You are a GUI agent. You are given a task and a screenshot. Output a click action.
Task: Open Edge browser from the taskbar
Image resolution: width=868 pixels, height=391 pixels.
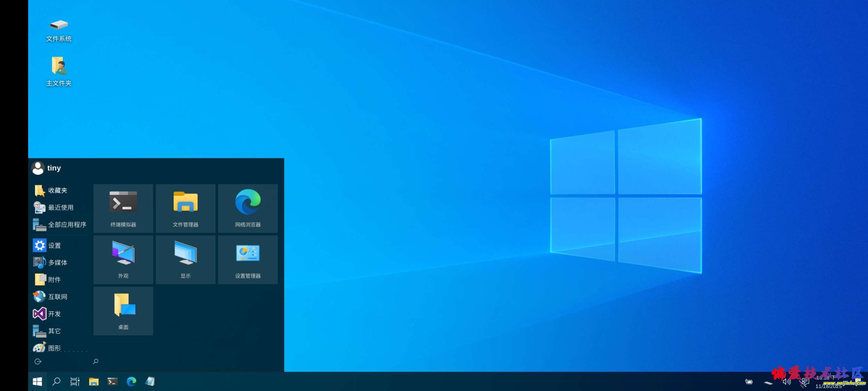click(x=131, y=382)
